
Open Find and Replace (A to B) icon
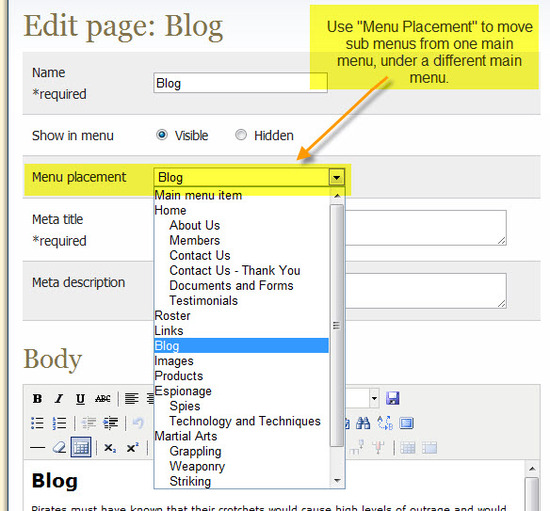click(385, 423)
